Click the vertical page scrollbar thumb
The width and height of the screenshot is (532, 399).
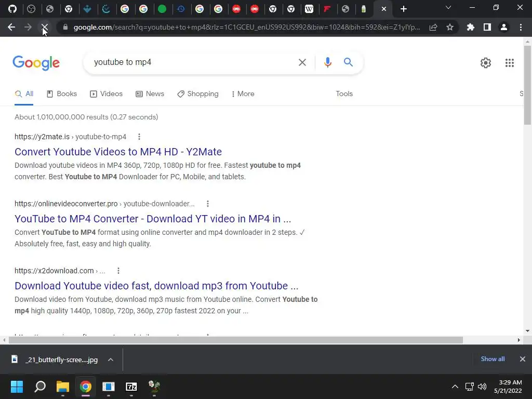coord(527,85)
